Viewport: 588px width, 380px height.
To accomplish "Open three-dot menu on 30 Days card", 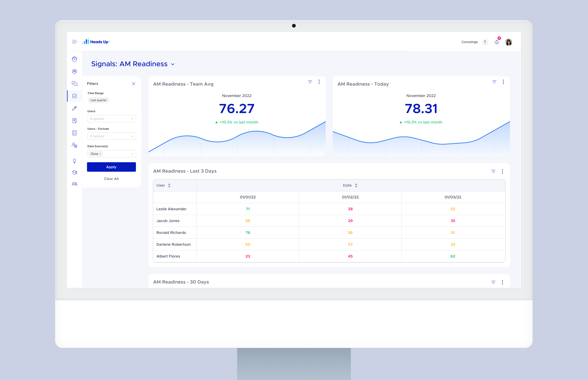I will tap(502, 282).
